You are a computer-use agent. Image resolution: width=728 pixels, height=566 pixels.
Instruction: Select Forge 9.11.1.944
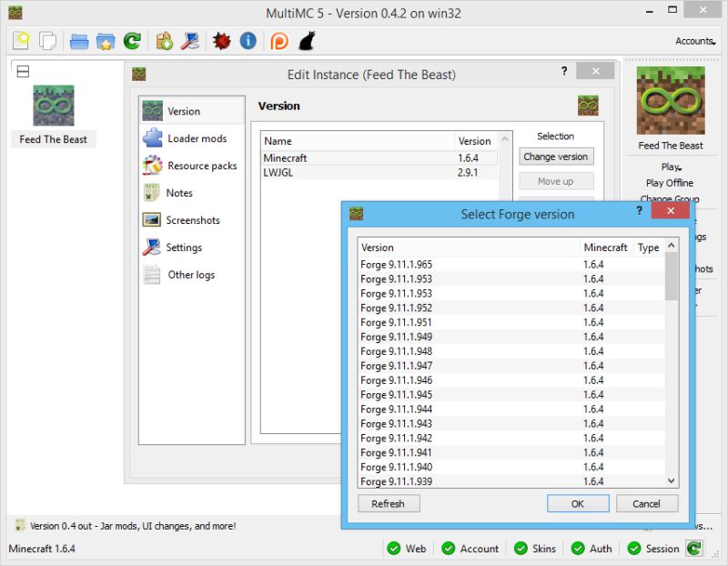[512, 409]
